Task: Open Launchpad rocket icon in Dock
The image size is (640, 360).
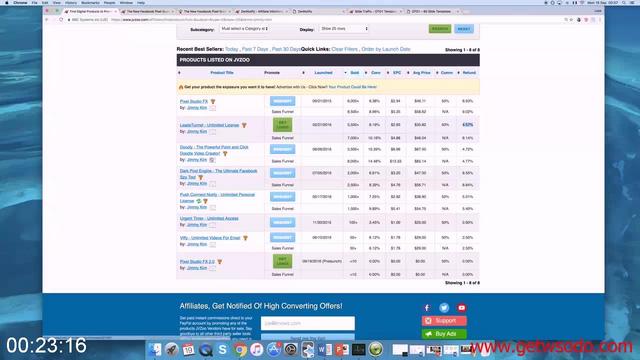Action: point(171,349)
